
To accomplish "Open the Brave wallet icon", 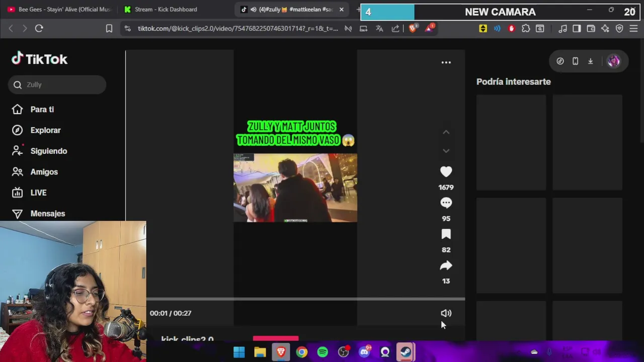I will pos(591,29).
